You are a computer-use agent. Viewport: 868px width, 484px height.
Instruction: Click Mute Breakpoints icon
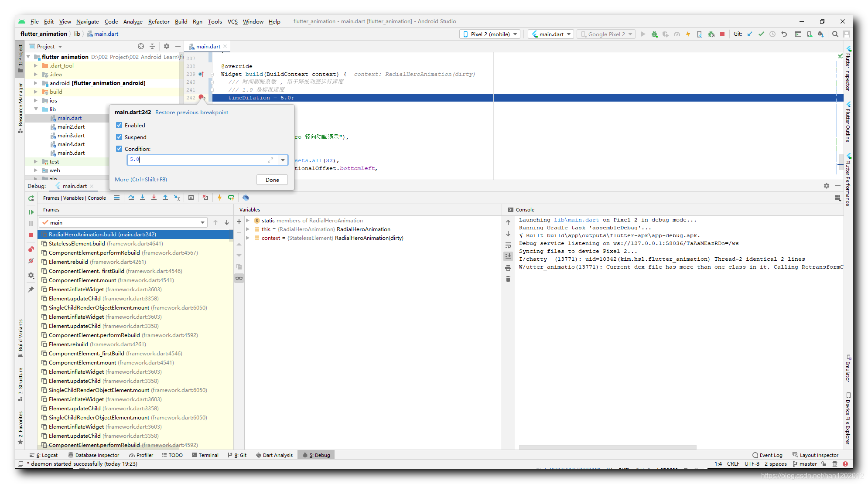pos(31,261)
